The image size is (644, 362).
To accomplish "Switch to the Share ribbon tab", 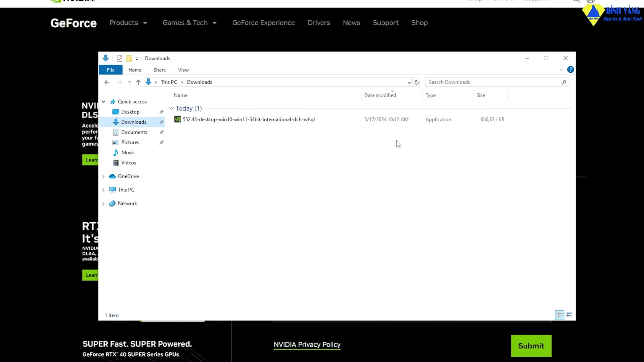I will (x=160, y=70).
